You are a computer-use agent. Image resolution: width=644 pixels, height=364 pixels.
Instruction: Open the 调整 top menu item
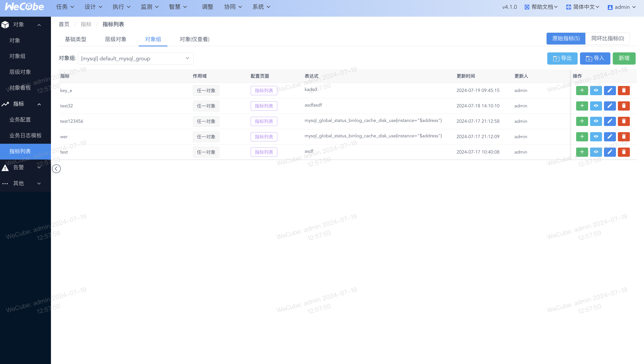pyautogui.click(x=207, y=7)
